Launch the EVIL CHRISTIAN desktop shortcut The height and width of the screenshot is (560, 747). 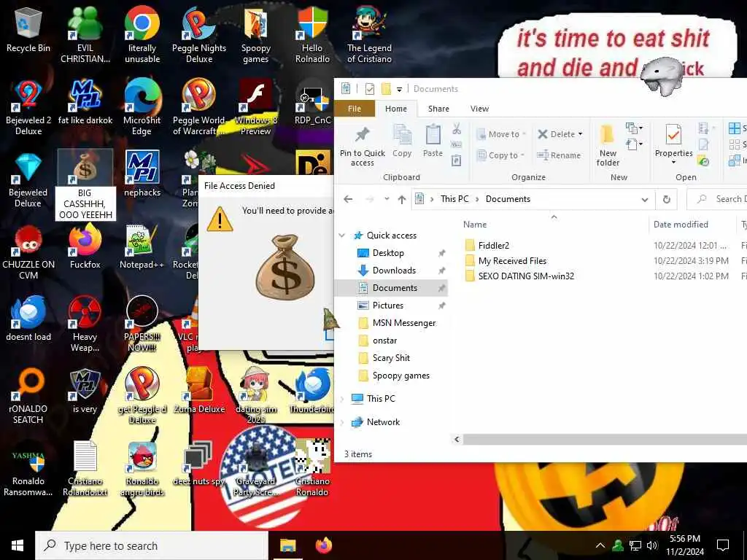85,35
